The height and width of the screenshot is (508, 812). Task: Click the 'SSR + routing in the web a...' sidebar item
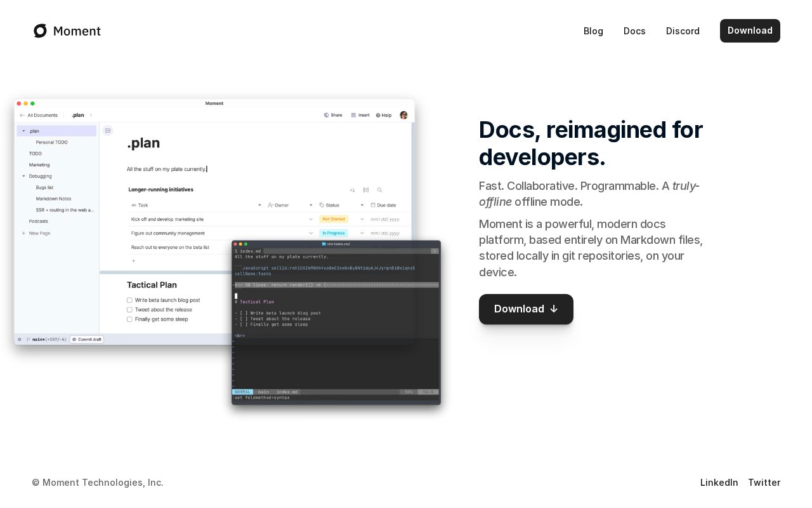point(65,210)
